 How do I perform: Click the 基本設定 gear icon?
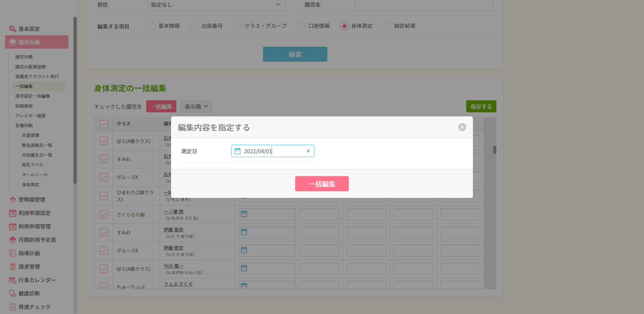pos(13,29)
